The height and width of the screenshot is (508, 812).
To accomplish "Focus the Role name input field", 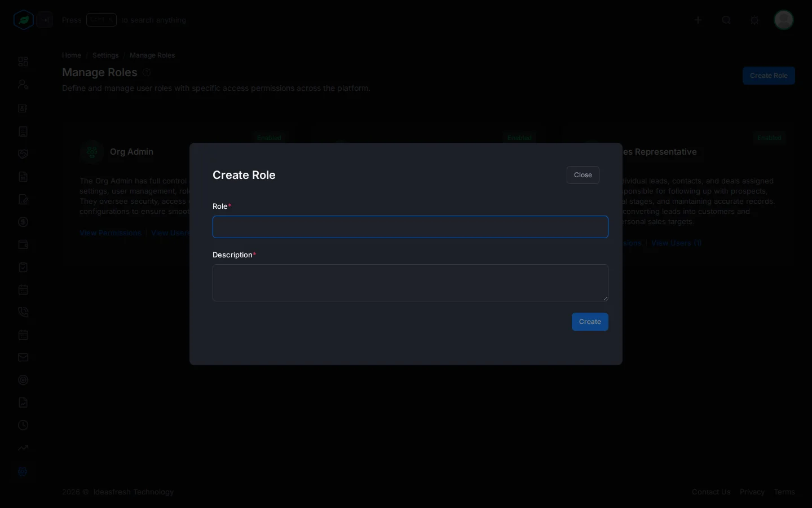I will pos(411,227).
